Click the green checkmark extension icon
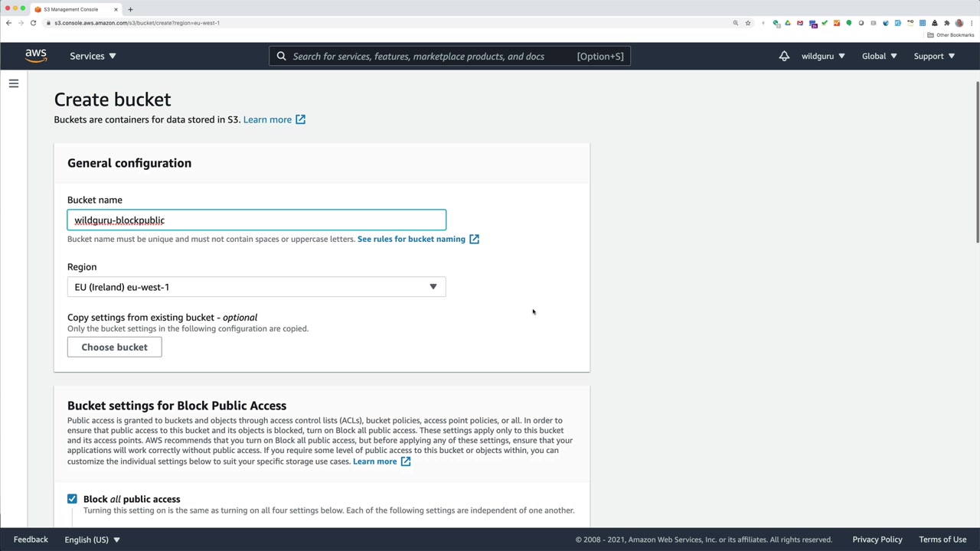Image resolution: width=980 pixels, height=551 pixels. [825, 23]
